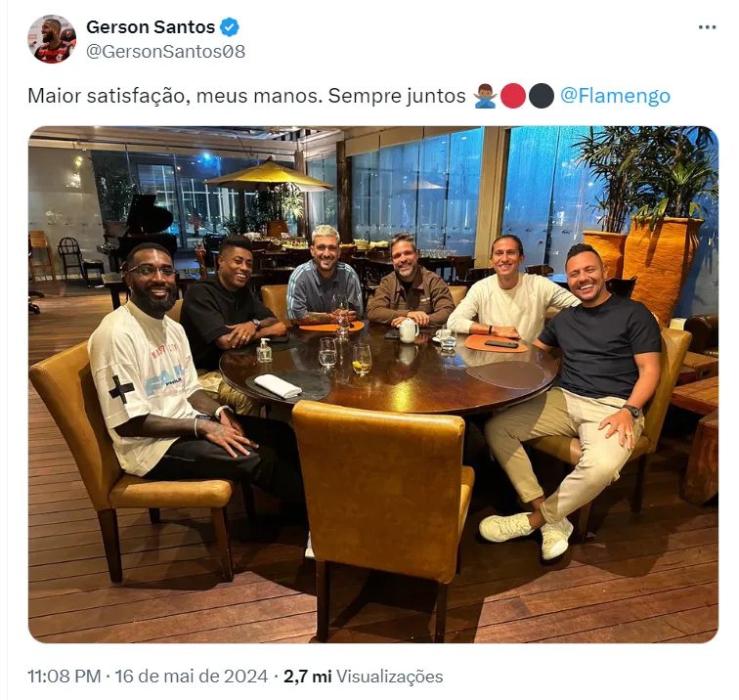Click the red circle emoji
This screenshot has width=739, height=700.
pyautogui.click(x=513, y=96)
